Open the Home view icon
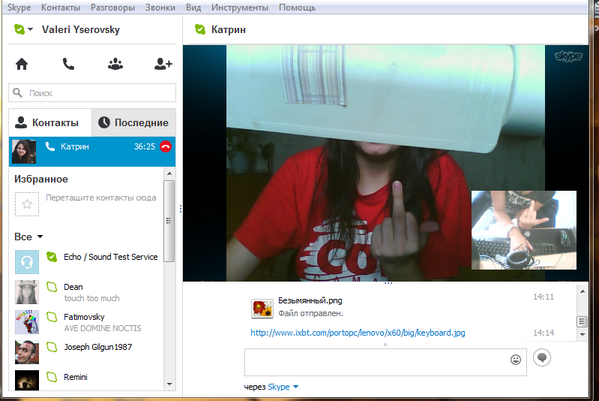 tap(22, 64)
